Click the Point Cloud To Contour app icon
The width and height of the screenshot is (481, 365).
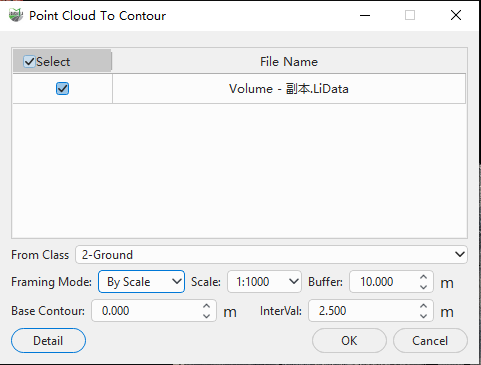[x=16, y=15]
